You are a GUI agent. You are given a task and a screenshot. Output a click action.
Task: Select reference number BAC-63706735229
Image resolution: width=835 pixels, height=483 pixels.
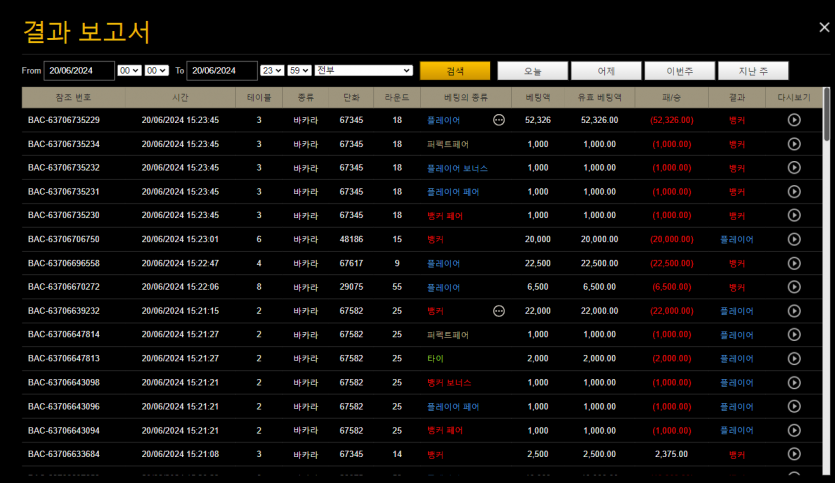pyautogui.click(x=64, y=120)
